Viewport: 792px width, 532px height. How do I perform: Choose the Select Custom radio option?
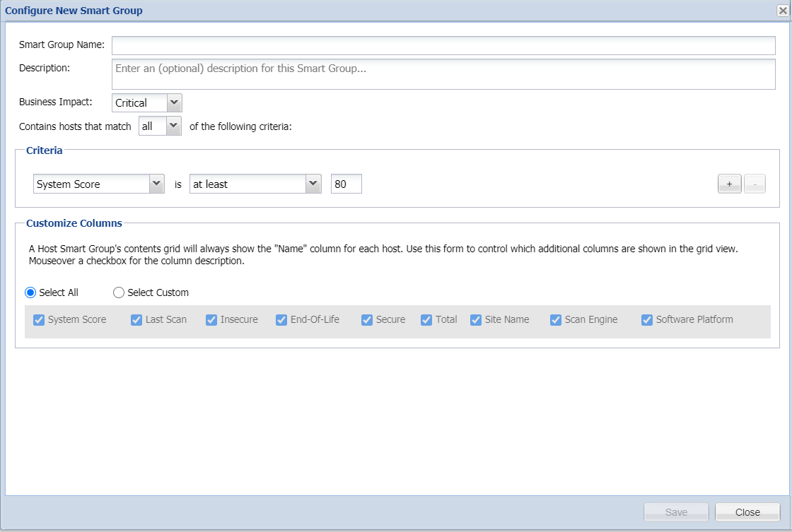click(119, 292)
